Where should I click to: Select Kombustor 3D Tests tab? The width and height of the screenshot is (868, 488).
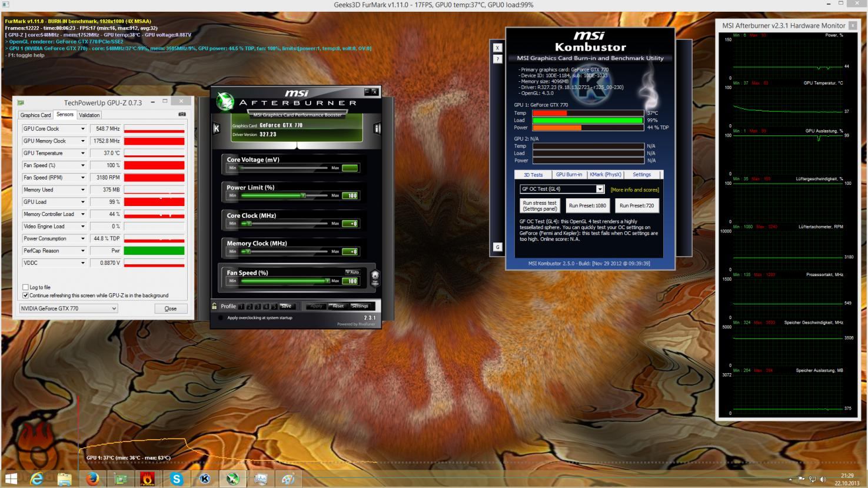point(533,175)
